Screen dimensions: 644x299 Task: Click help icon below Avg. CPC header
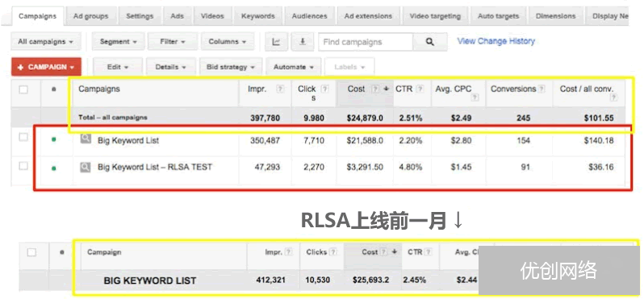click(x=475, y=98)
